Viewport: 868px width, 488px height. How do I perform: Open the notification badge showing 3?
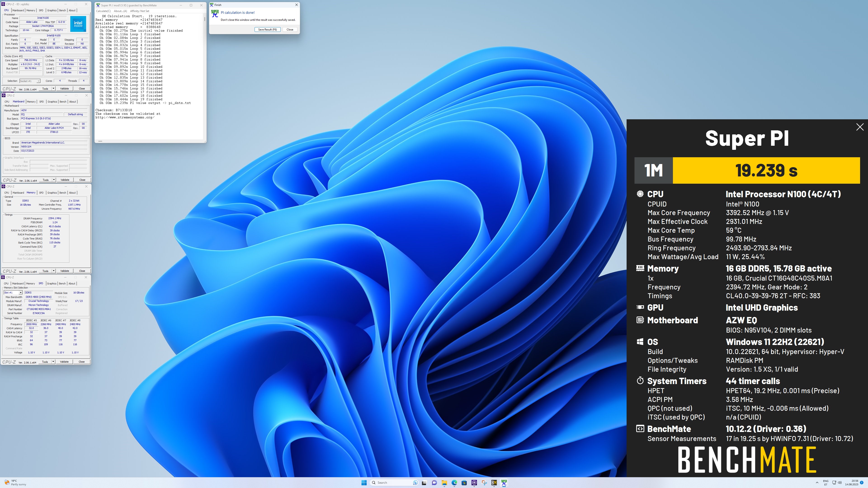862,483
